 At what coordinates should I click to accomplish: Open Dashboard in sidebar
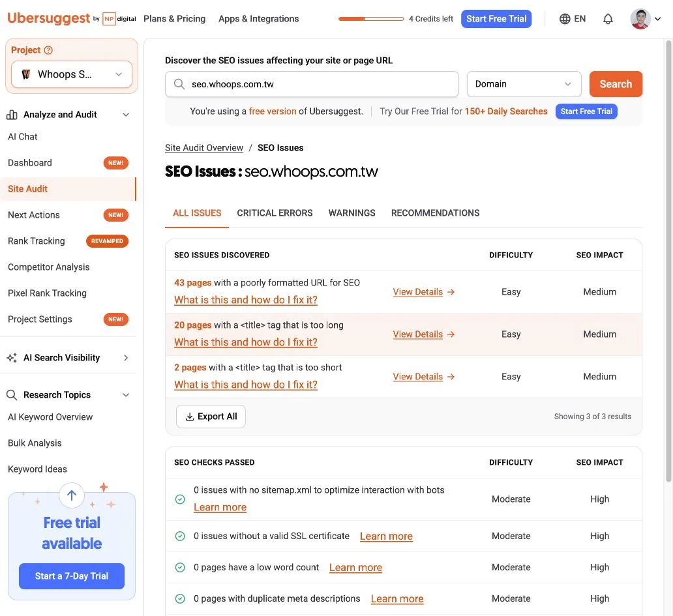(x=29, y=163)
